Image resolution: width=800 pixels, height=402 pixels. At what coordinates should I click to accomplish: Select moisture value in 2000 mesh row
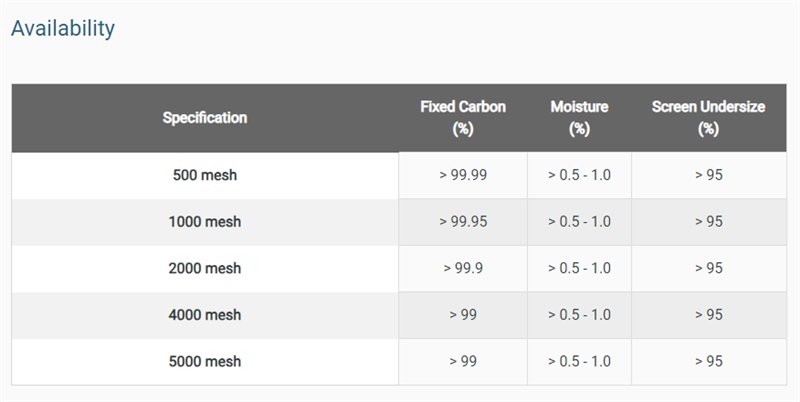[579, 268]
